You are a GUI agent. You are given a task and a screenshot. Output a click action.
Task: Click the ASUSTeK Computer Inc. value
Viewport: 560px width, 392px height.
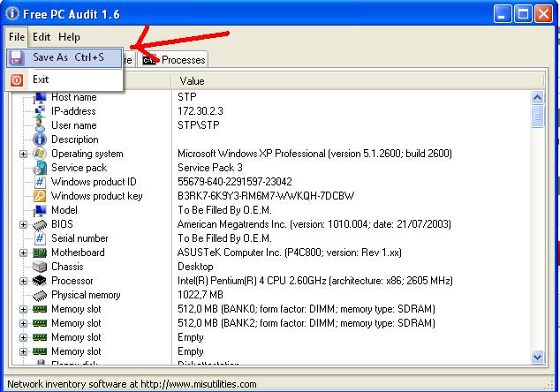click(290, 253)
